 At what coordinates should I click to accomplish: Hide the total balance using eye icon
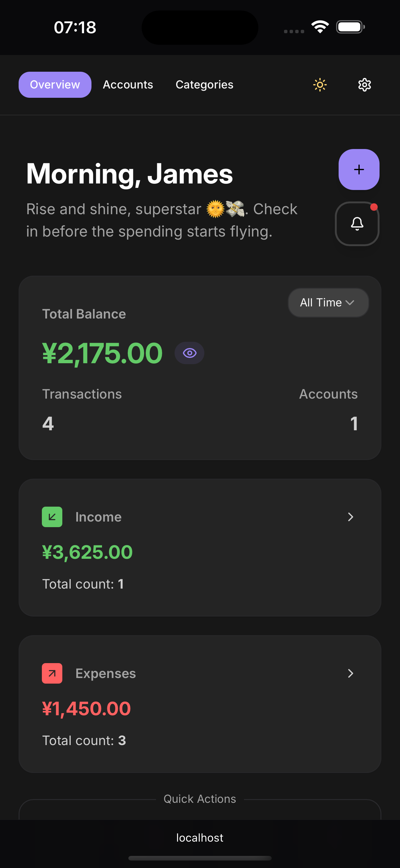[x=189, y=353]
